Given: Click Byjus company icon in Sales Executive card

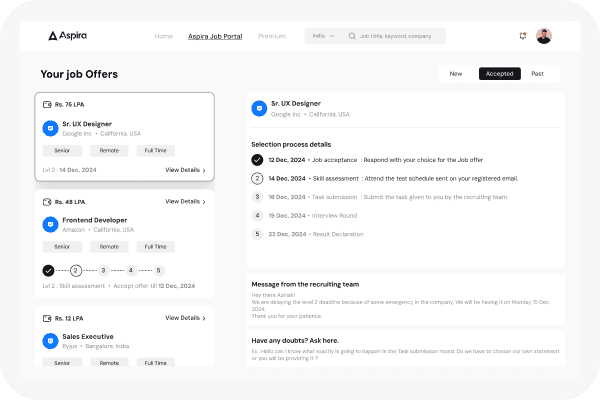Looking at the screenshot, I should tap(50, 341).
